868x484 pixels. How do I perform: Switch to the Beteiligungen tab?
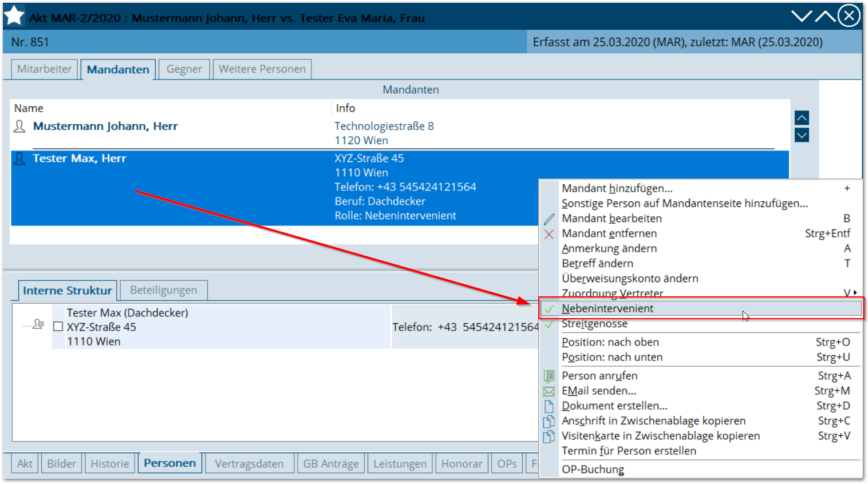[164, 290]
